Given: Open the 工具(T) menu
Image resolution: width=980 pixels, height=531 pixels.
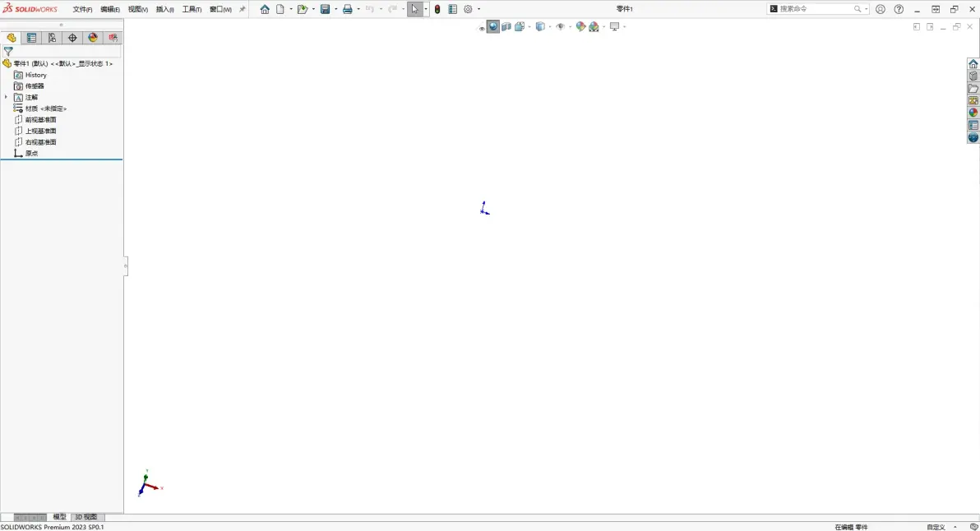Looking at the screenshot, I should 192,9.
